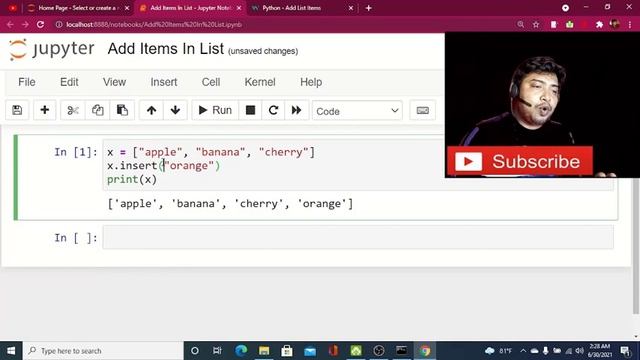Image resolution: width=640 pixels, height=360 pixels.
Task: Open Microsoft Store from the taskbar
Action: 287,351
